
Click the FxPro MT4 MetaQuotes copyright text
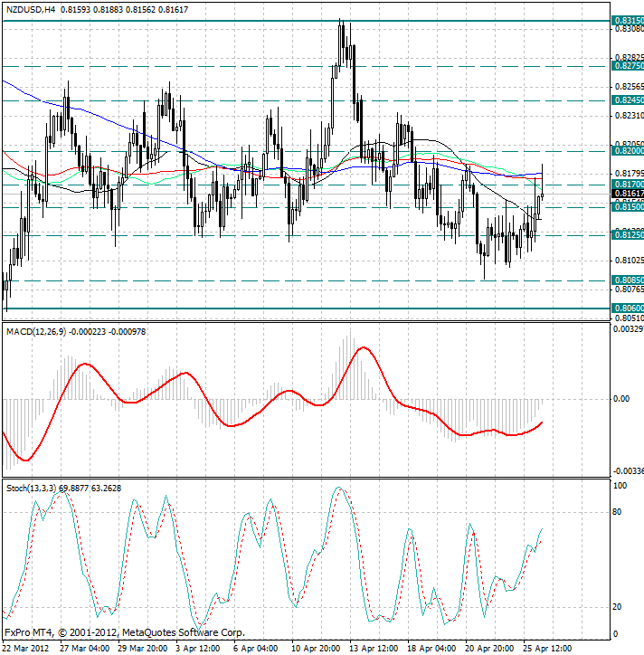tap(124, 632)
